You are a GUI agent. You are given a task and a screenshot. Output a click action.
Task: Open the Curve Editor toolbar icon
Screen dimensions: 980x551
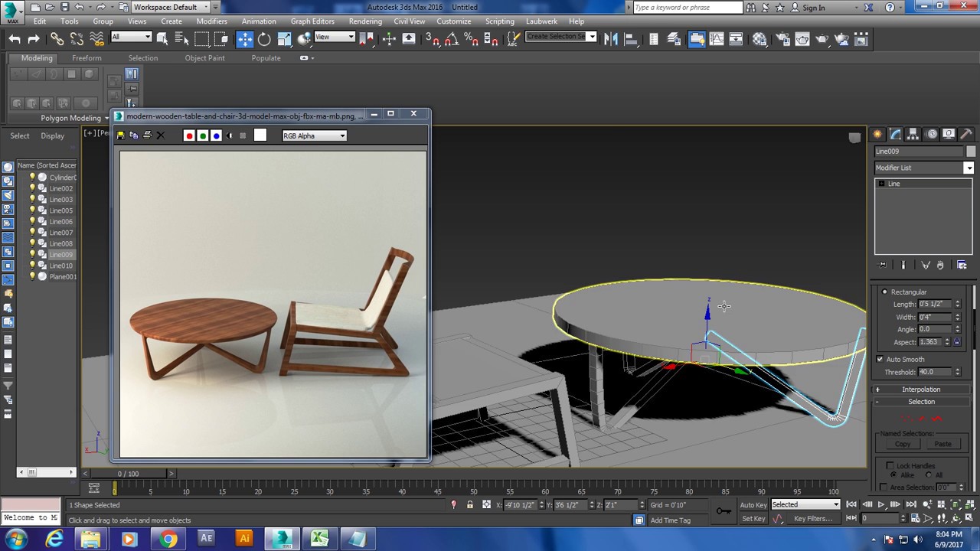[x=716, y=39]
